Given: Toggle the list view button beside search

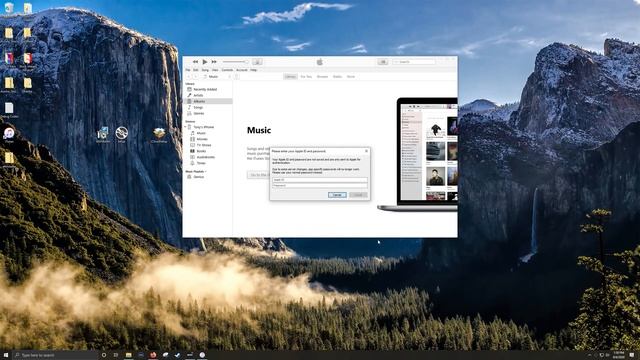Looking at the screenshot, I should pos(382,62).
